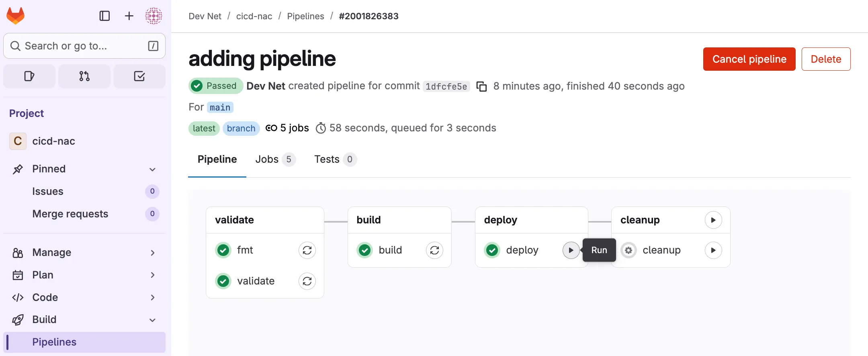Copy the commit SHA to clipboard

[x=481, y=86]
